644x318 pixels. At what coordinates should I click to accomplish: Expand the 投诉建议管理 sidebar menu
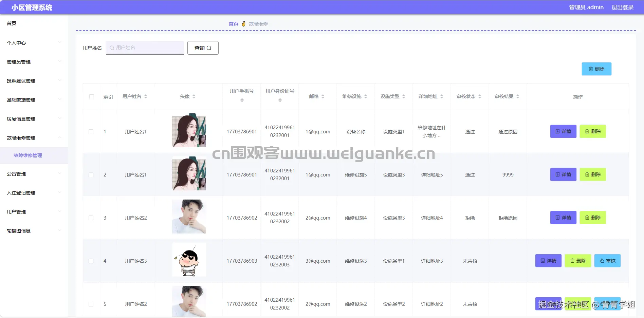[x=34, y=81]
